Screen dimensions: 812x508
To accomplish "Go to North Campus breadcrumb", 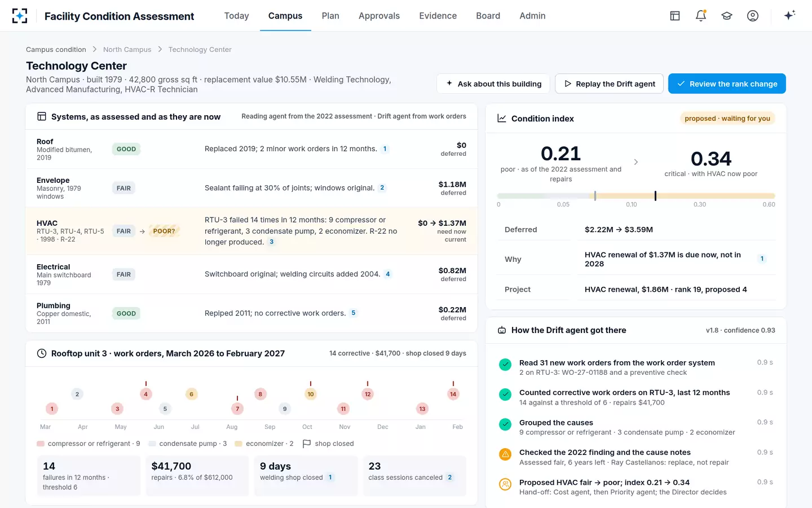I will tap(127, 50).
